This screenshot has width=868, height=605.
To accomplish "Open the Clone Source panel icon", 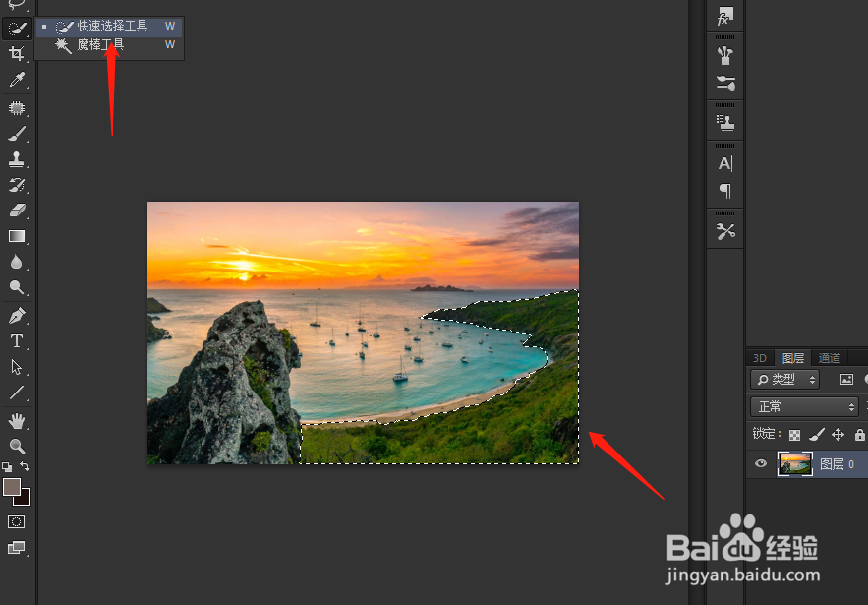I will click(724, 123).
